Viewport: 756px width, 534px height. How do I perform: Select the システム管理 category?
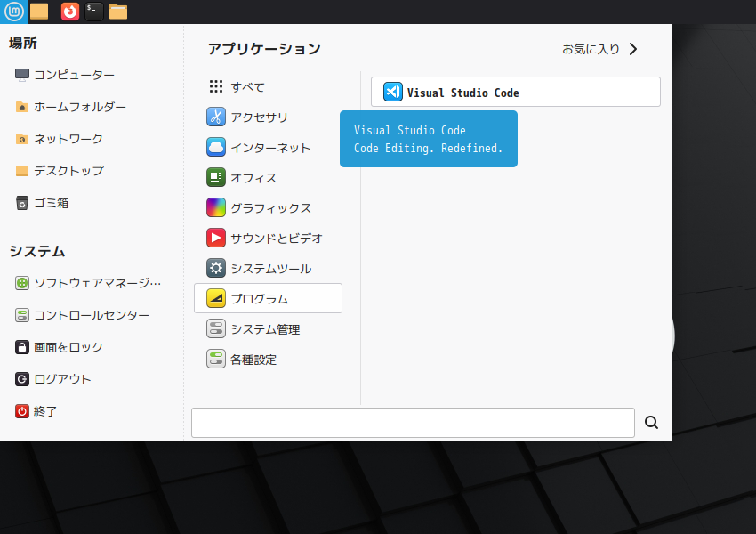[x=268, y=329]
